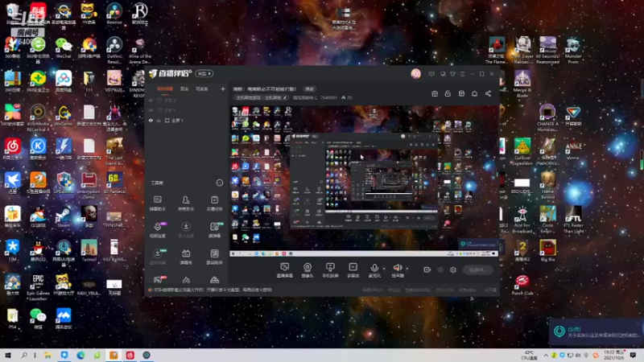Open Monster Prom desktop shortcut
644x362 pixels.
pyautogui.click(x=573, y=50)
